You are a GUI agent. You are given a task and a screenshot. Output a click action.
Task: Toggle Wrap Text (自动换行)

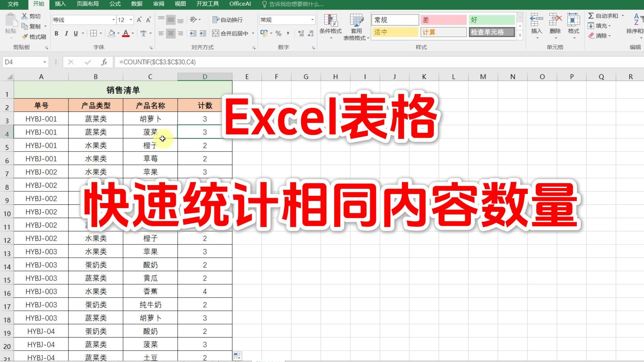tap(227, 20)
